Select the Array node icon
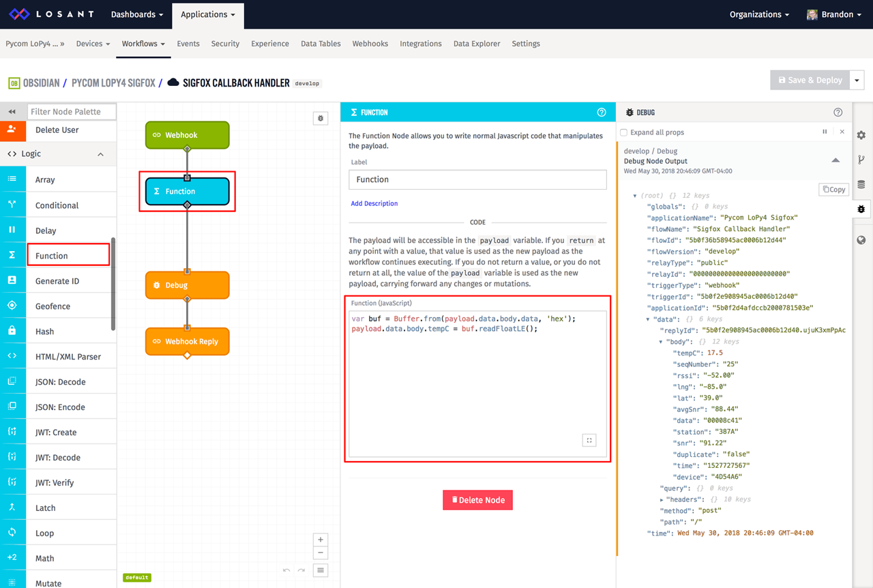The height and width of the screenshot is (588, 873). [x=12, y=179]
